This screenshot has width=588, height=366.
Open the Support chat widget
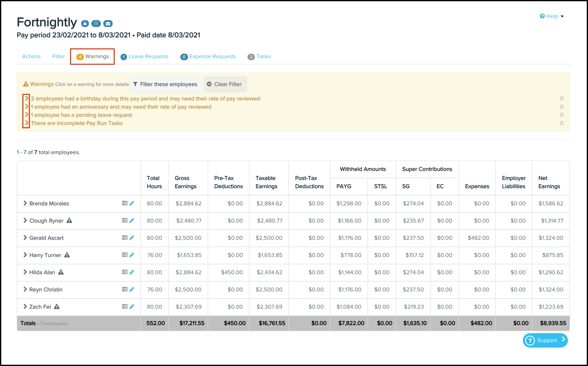coord(545,340)
